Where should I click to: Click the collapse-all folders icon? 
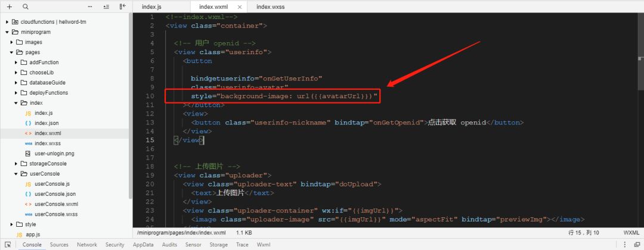(106, 7)
